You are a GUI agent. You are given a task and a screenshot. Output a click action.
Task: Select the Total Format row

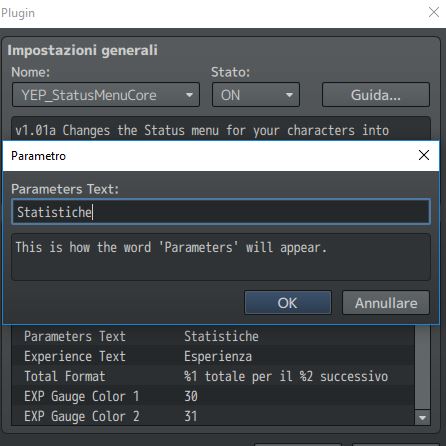point(213,376)
